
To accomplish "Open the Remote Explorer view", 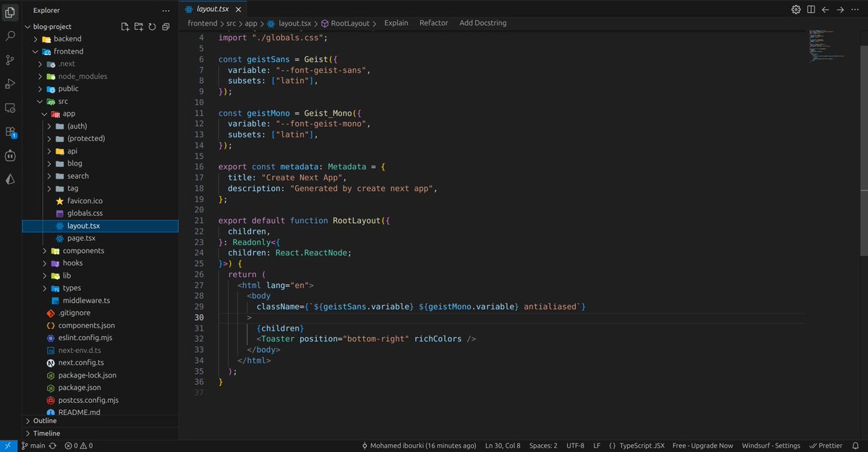I will tap(10, 108).
